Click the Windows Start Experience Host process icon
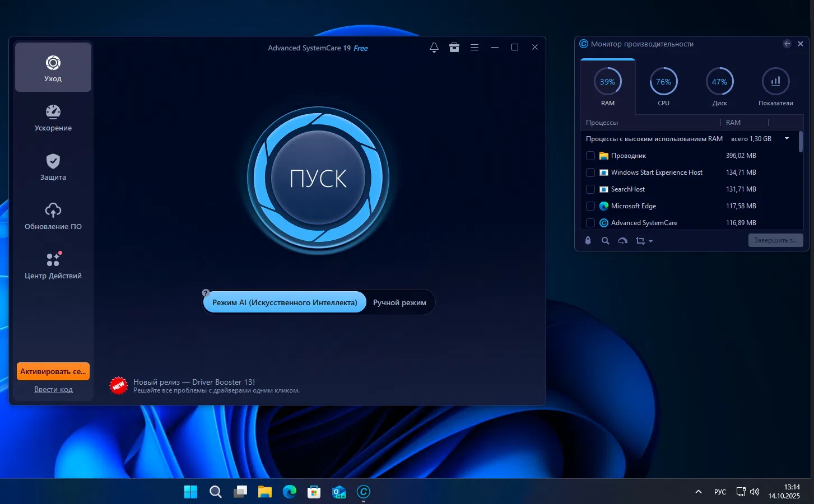The height and width of the screenshot is (504, 814). [604, 172]
